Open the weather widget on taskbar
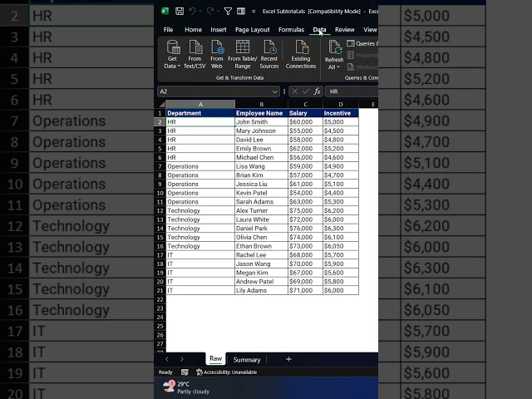This screenshot has width=532, height=399. pyautogui.click(x=186, y=388)
